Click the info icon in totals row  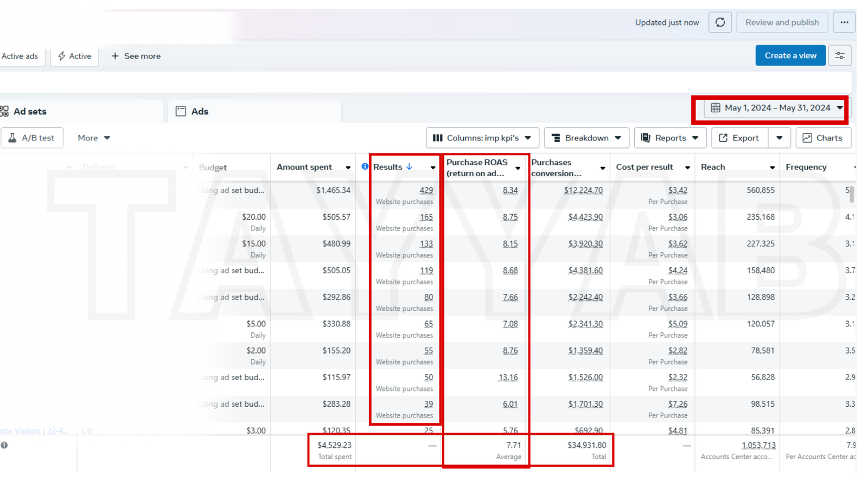tap(4, 445)
